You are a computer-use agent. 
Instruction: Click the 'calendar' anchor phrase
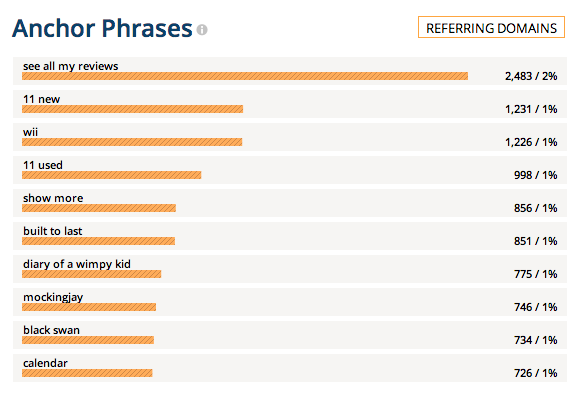click(46, 363)
